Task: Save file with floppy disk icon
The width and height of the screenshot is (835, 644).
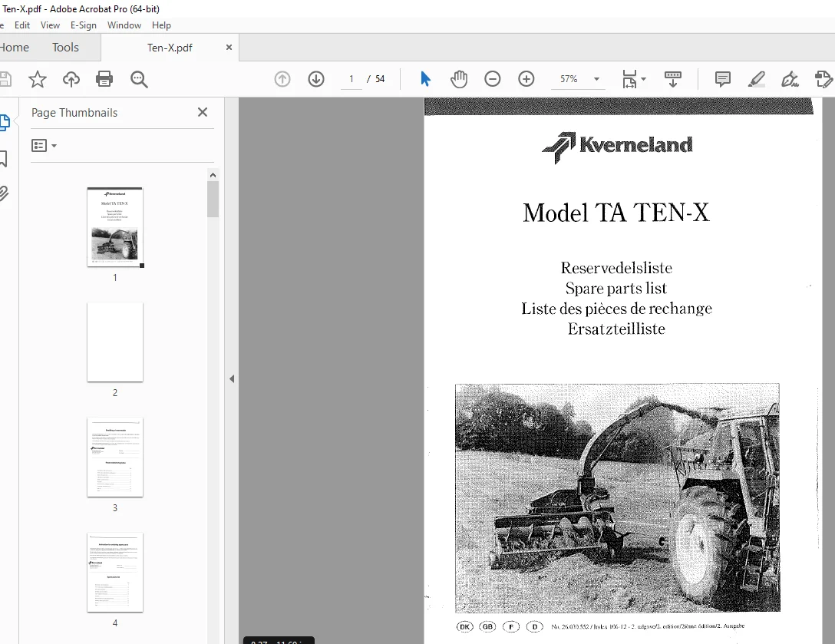Action: pos(5,79)
